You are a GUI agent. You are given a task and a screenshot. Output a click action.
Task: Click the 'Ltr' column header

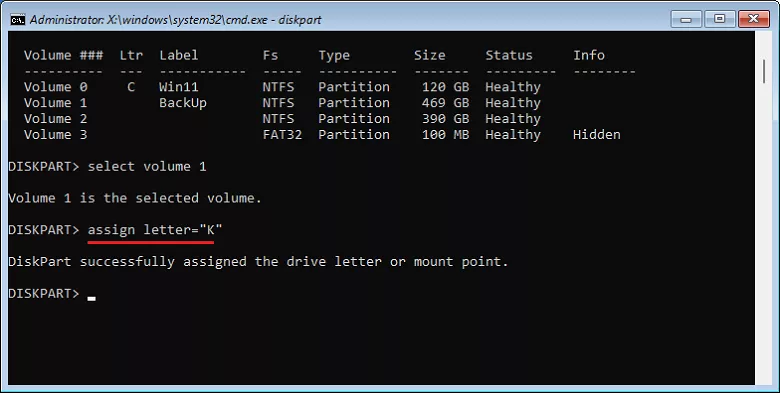(131, 55)
